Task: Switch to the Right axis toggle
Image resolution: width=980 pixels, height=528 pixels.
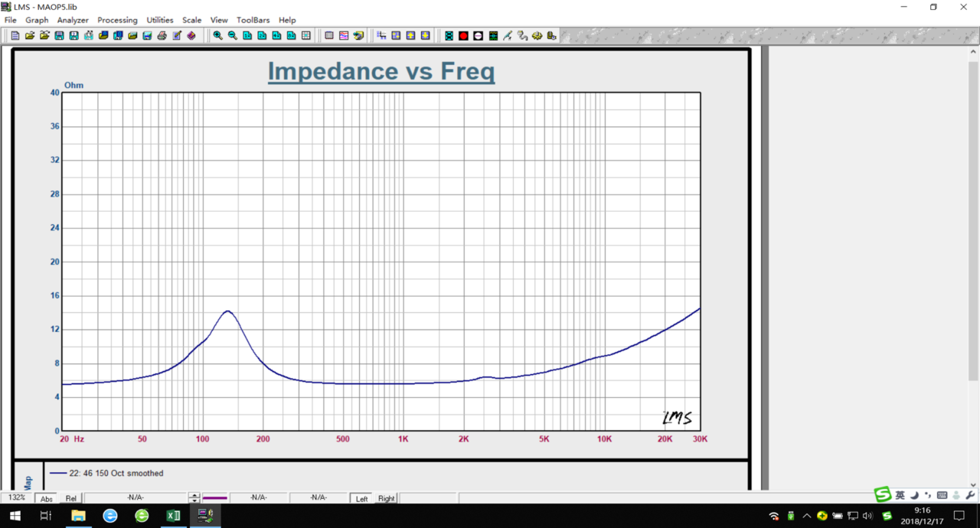Action: tap(386, 499)
